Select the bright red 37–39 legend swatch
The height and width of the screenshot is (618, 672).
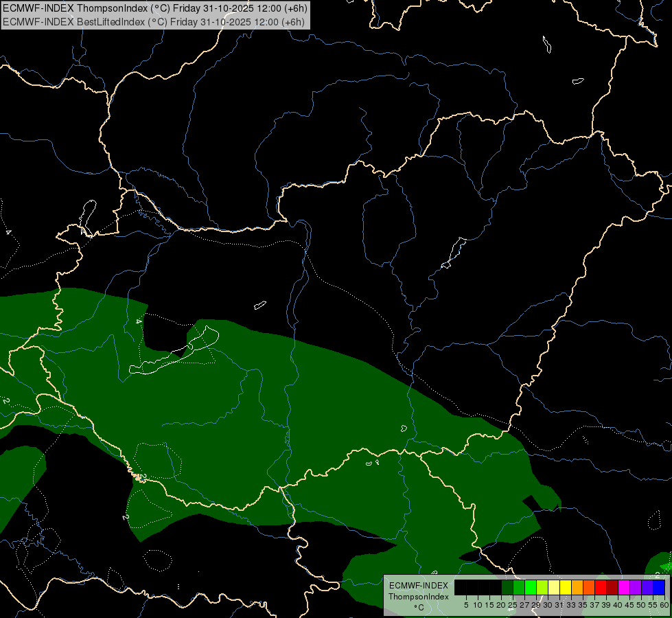pyautogui.click(x=601, y=587)
